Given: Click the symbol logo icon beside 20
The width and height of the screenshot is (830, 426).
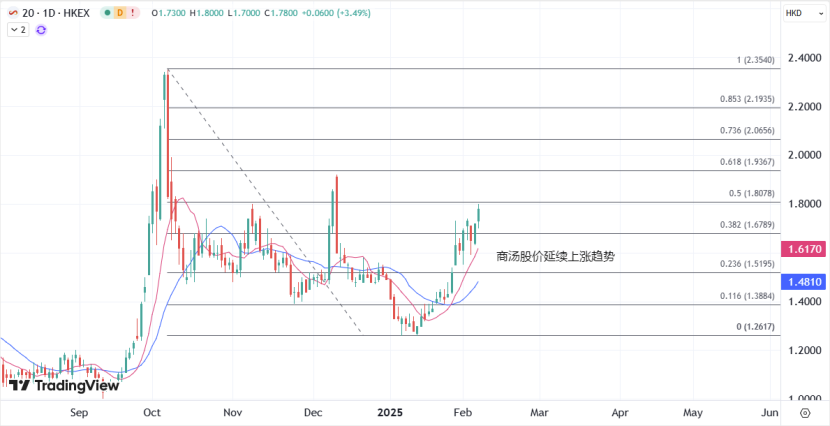Looking at the screenshot, I should coord(11,13).
